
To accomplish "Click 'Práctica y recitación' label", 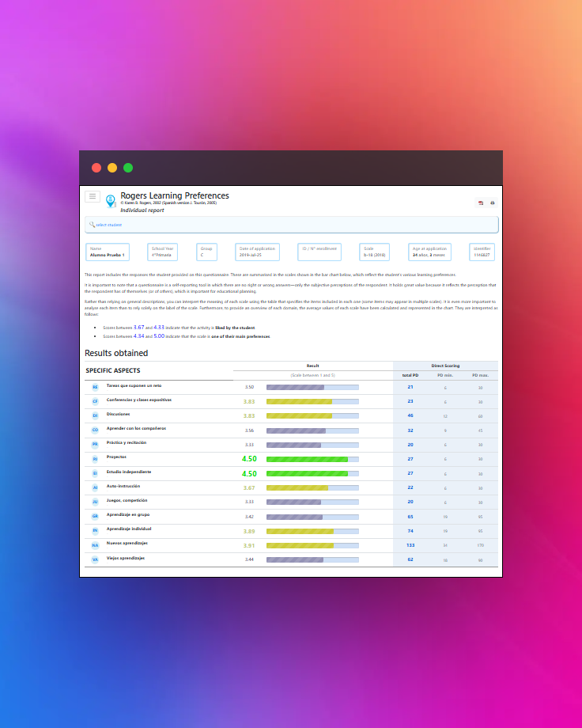I will point(127,443).
